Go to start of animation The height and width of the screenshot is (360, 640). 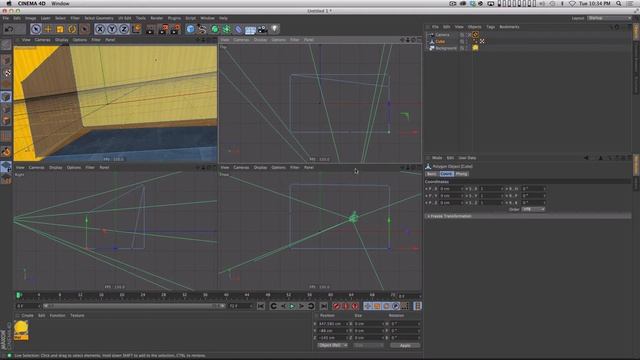(x=260, y=306)
